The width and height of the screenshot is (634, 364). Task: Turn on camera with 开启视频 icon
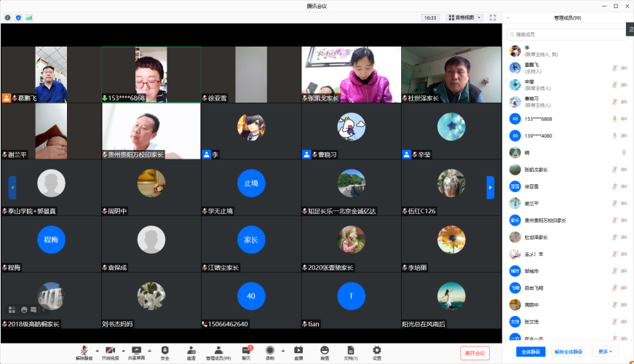(x=110, y=350)
